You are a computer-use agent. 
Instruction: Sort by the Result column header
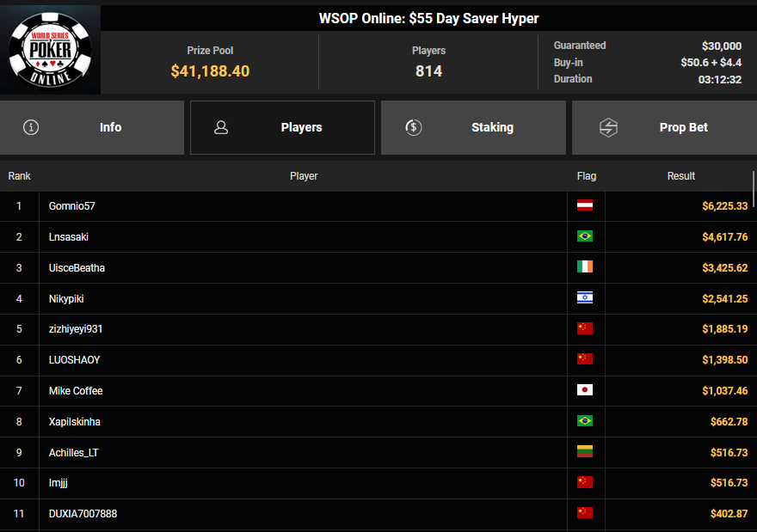tap(680, 176)
